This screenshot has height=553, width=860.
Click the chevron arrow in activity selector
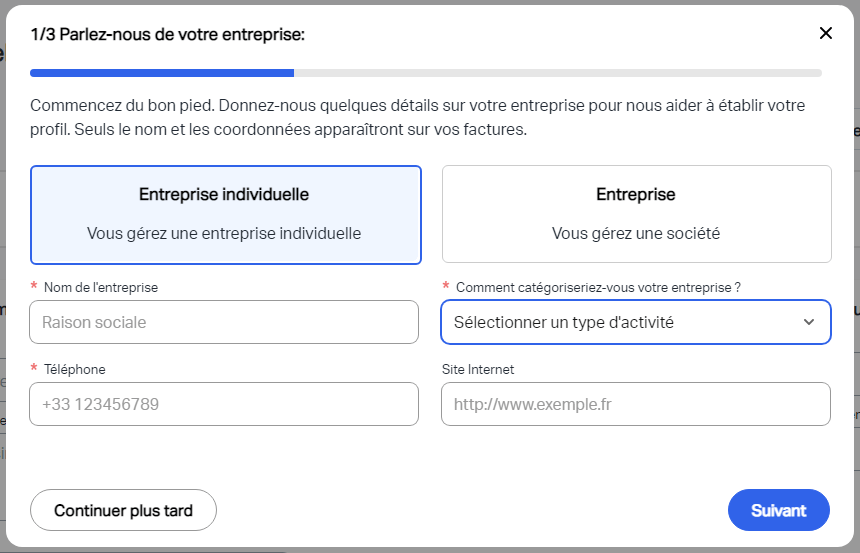pos(808,322)
